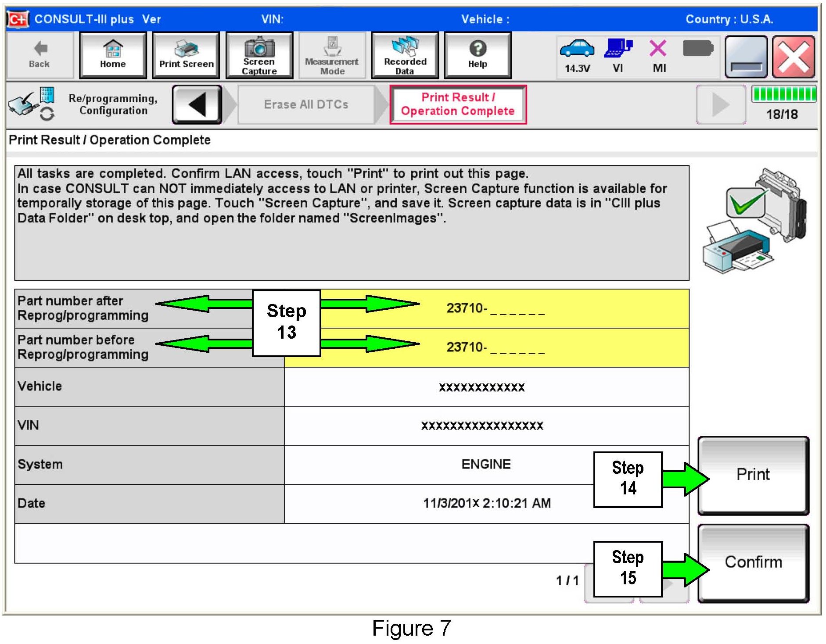826x644 pixels.
Task: Click the VI connection status icon
Action: point(618,49)
